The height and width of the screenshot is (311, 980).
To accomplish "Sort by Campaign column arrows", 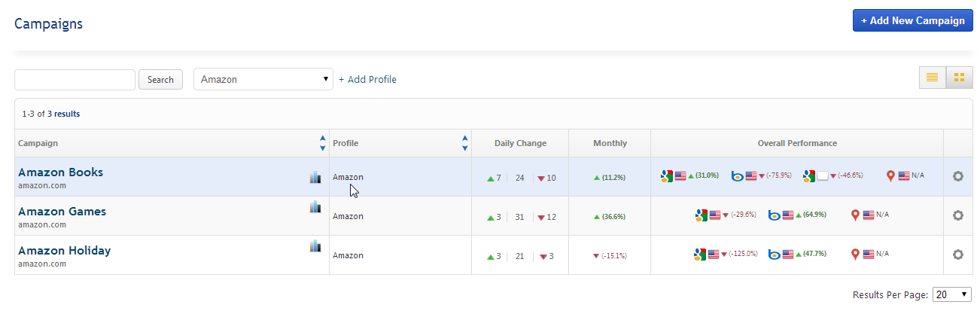I will click(323, 143).
